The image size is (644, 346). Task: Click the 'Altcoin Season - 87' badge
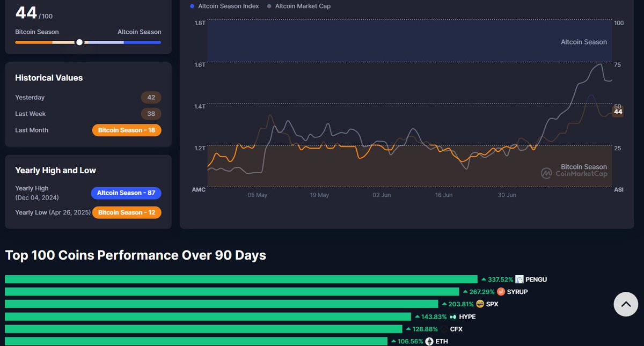(x=126, y=193)
